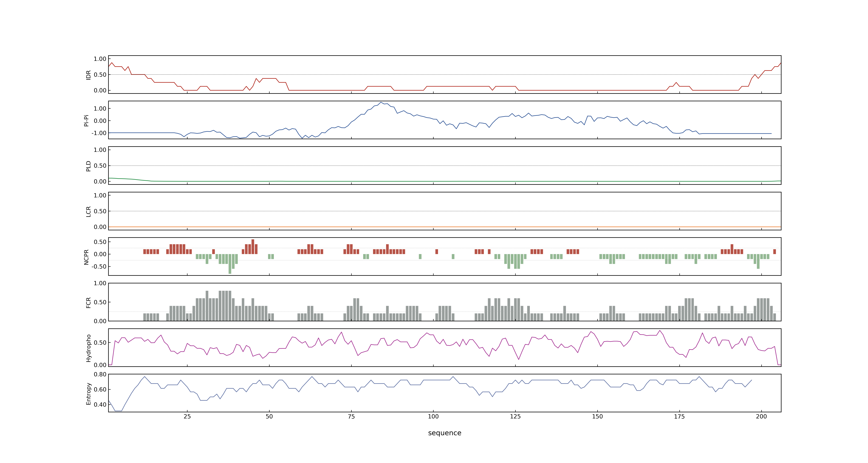
Task: Click the -1.00 tick on Pi-Pi axis
Action: tap(99, 133)
